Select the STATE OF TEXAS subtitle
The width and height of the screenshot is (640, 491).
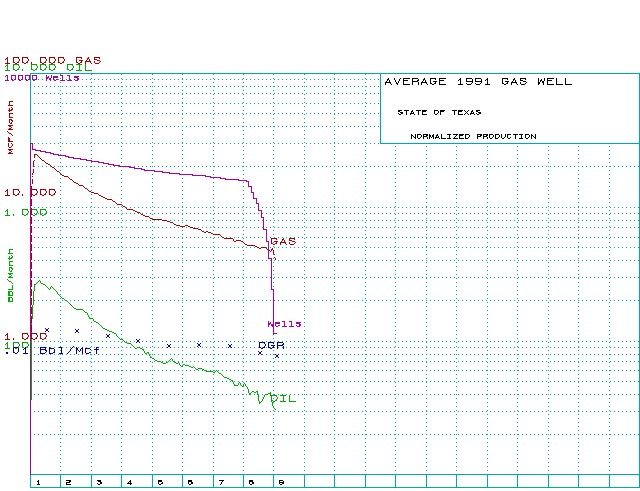coord(438,112)
